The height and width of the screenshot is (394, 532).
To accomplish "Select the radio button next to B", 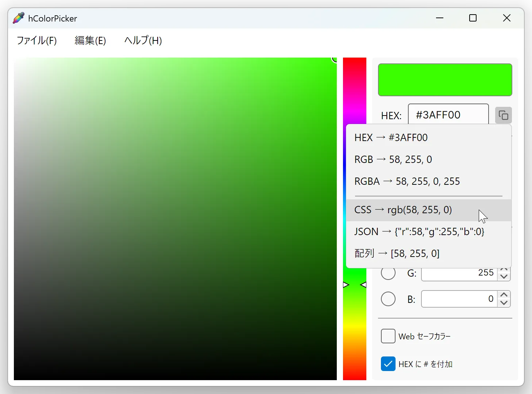I will (x=388, y=299).
